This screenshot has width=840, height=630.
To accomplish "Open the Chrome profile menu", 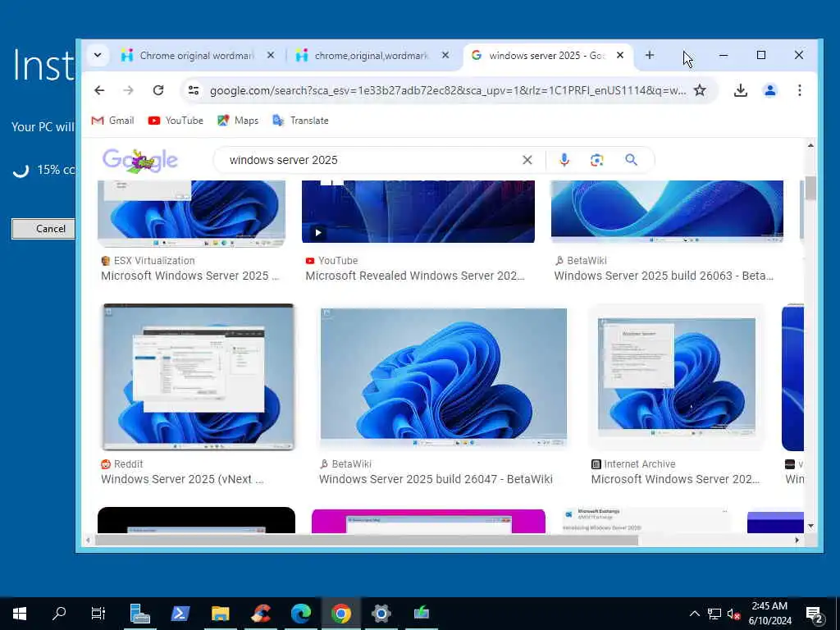I will [769, 90].
